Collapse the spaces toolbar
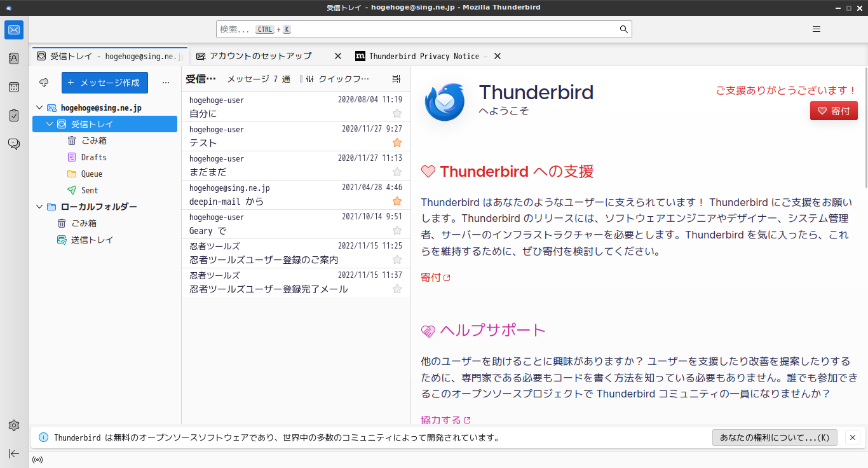Viewport: 868px width, 468px height. [14, 453]
